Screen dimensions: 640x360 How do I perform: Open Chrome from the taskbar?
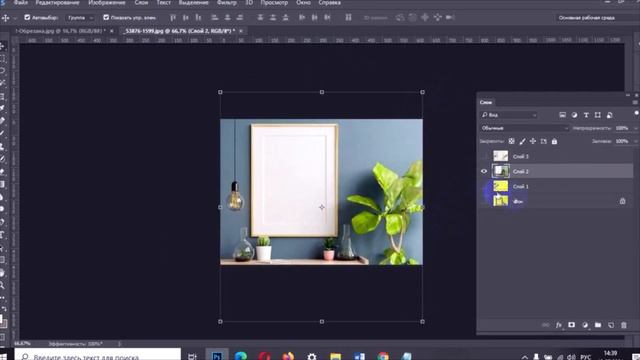coord(383,356)
